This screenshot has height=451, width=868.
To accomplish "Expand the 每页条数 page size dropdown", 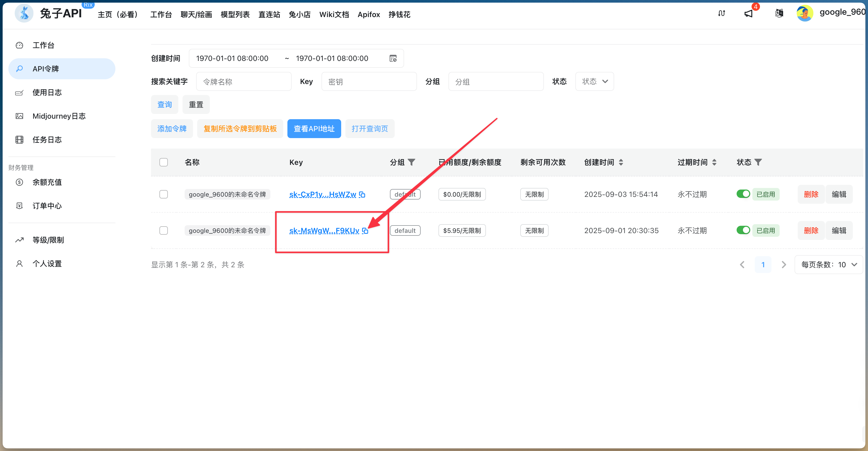I will pyautogui.click(x=829, y=265).
